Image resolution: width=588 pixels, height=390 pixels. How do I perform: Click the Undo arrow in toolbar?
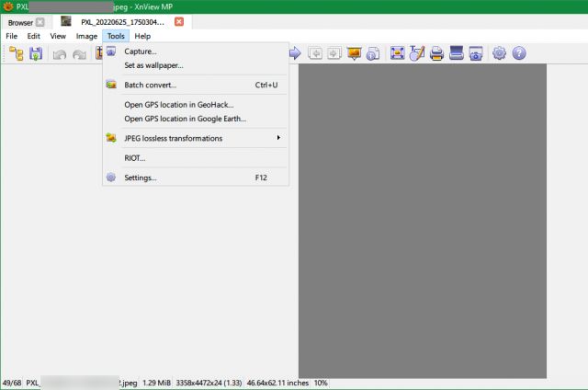pyautogui.click(x=59, y=54)
